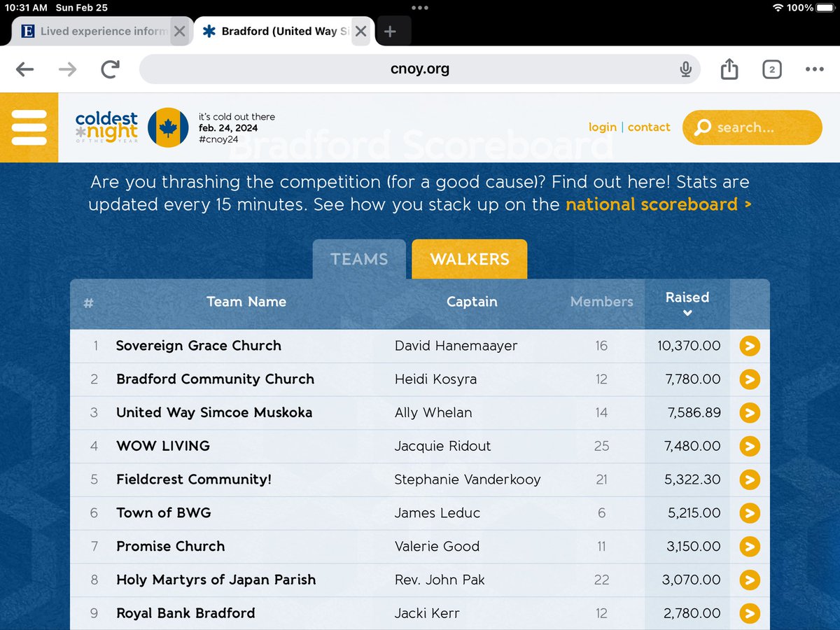This screenshot has height=630, width=840.
Task: Click the login link
Action: [x=603, y=127]
